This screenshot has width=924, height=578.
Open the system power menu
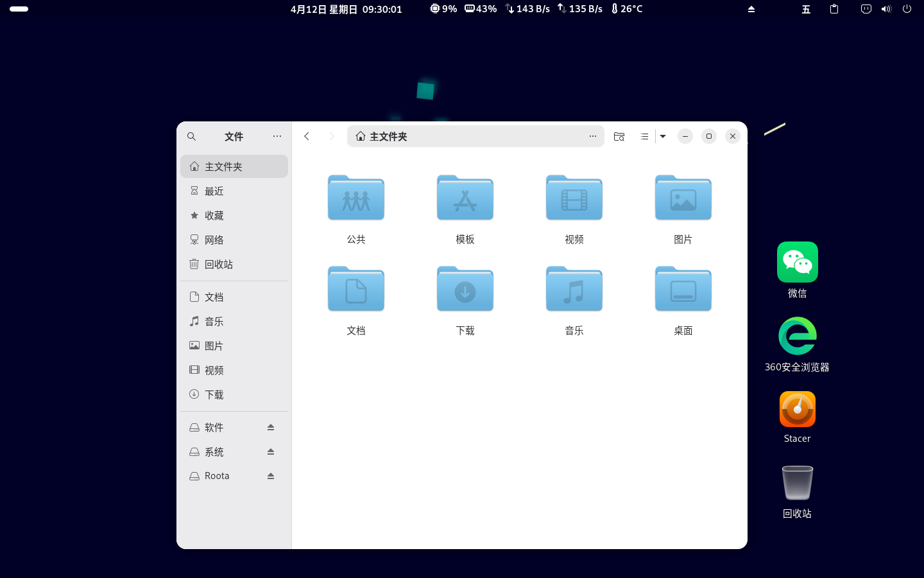pos(907,9)
